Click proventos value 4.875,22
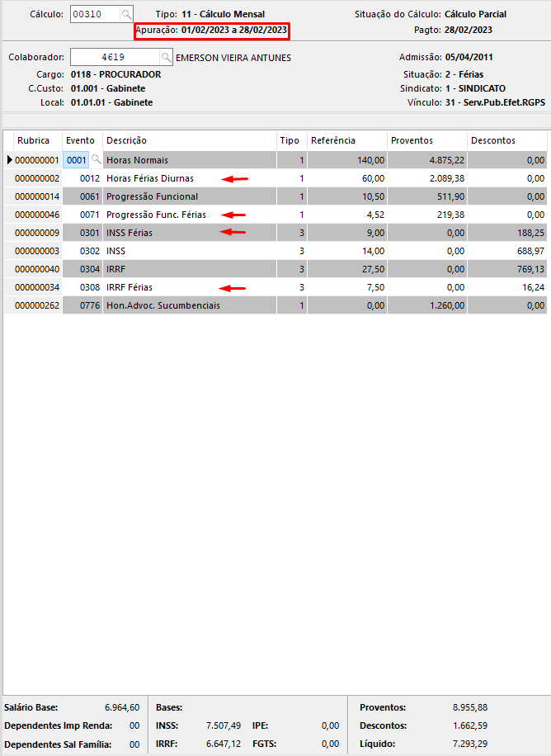The height and width of the screenshot is (756, 551). [447, 160]
